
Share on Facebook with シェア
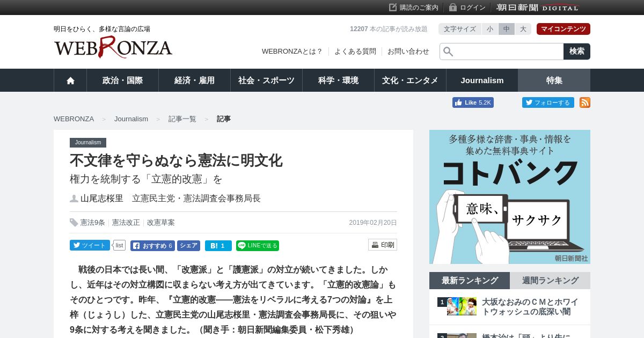tap(188, 246)
